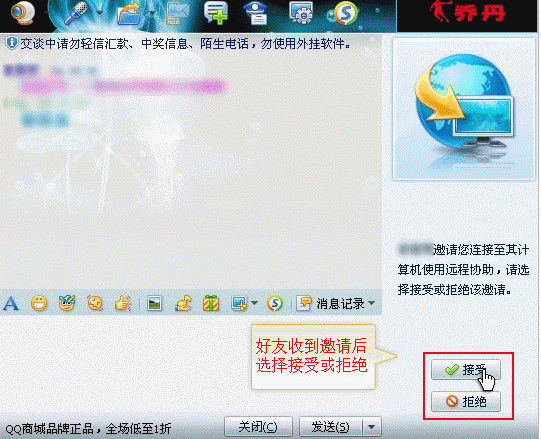The image size is (541, 439).
Task: Click the pointing hand toolbar icon
Action: [x=122, y=303]
